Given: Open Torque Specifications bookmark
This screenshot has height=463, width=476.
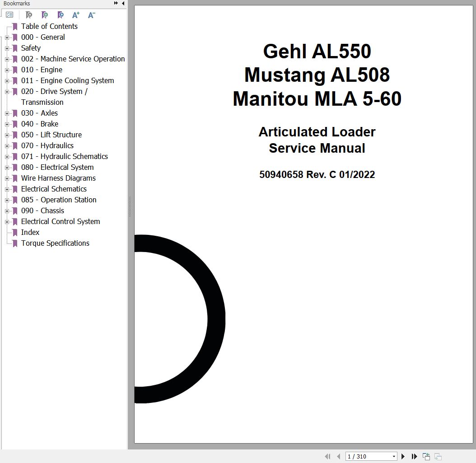Looking at the screenshot, I should click(x=55, y=243).
